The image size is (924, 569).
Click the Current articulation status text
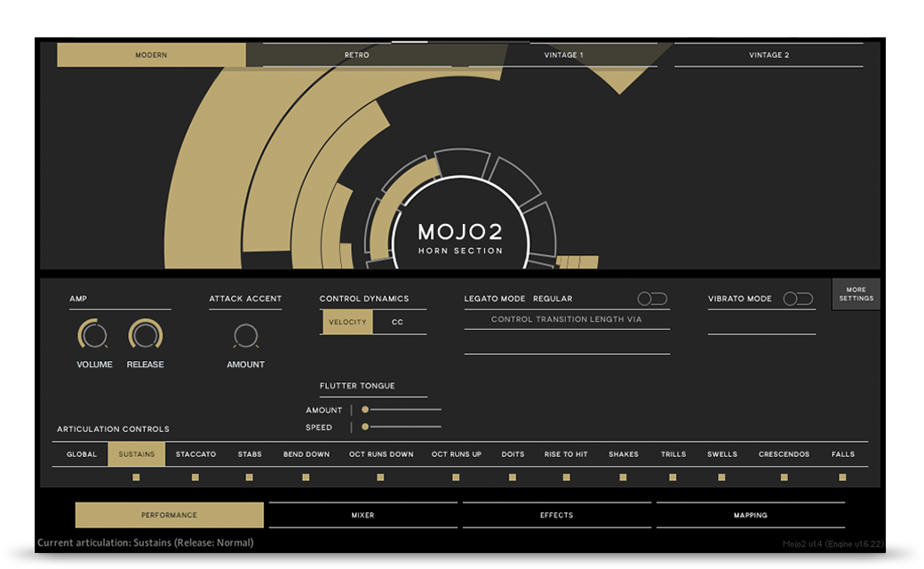coord(146,542)
